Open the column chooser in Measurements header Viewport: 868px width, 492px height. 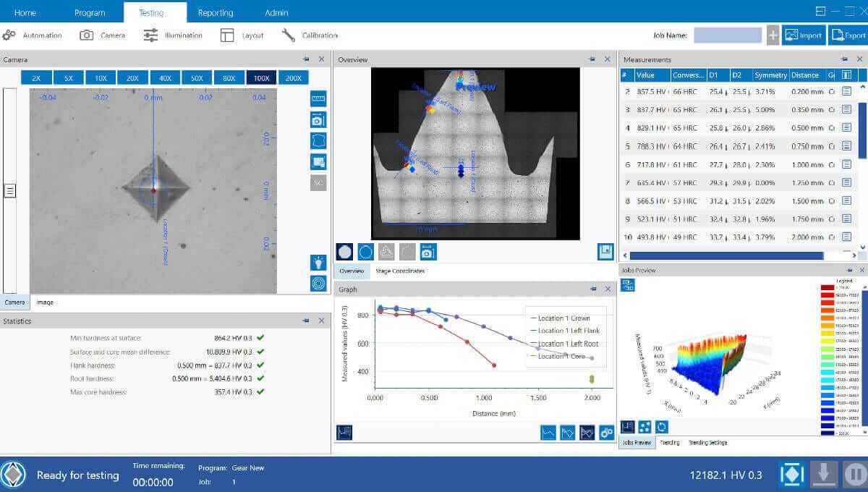846,75
